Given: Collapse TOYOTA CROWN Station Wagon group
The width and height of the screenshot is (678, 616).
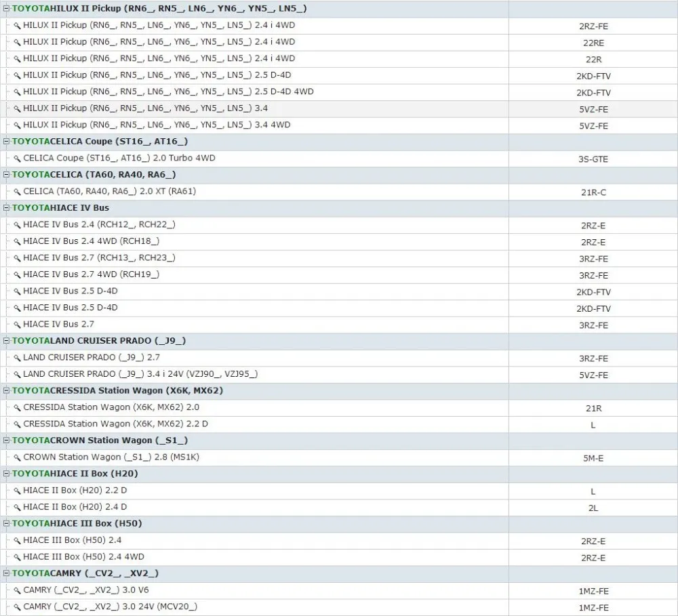Looking at the screenshot, I should pos(6,440).
